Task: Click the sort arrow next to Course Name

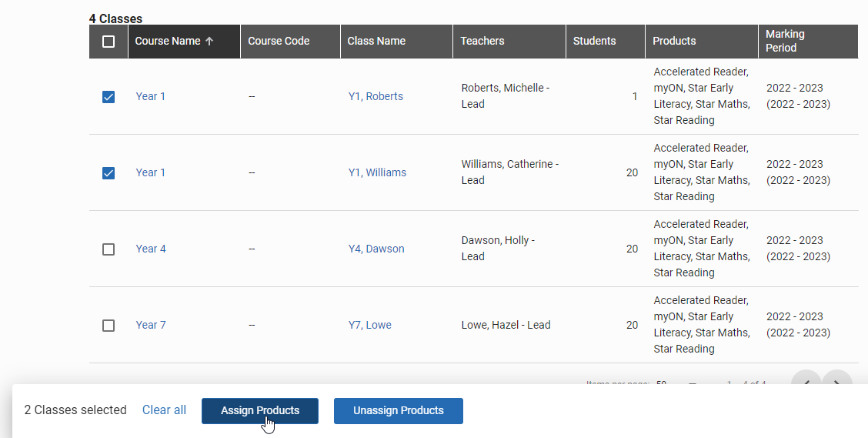Action: (x=209, y=41)
